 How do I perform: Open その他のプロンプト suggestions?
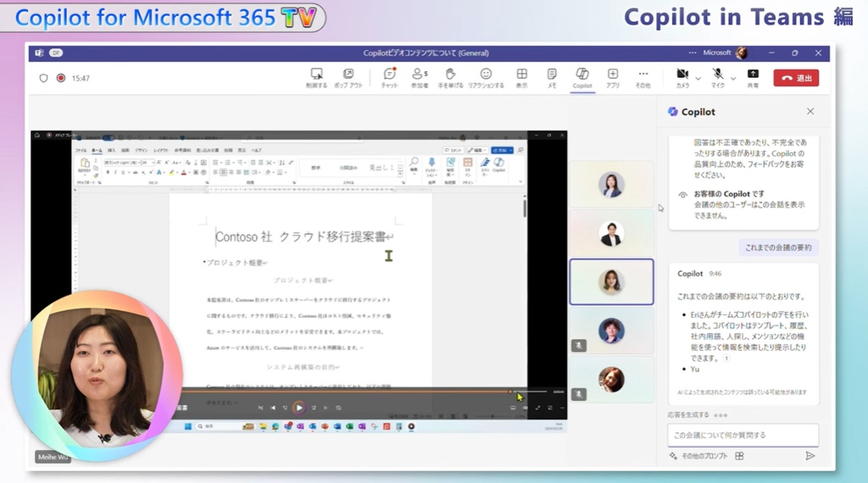698,456
